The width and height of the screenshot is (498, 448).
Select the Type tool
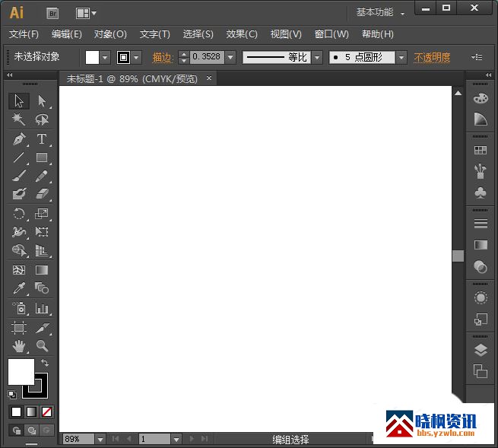tap(42, 139)
